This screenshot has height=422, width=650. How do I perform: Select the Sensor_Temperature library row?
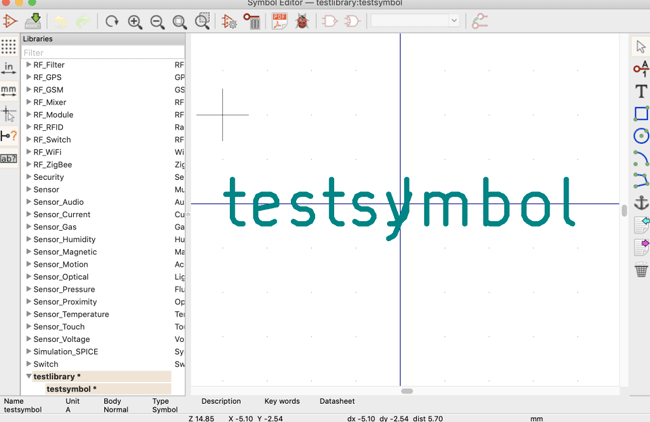click(103, 314)
